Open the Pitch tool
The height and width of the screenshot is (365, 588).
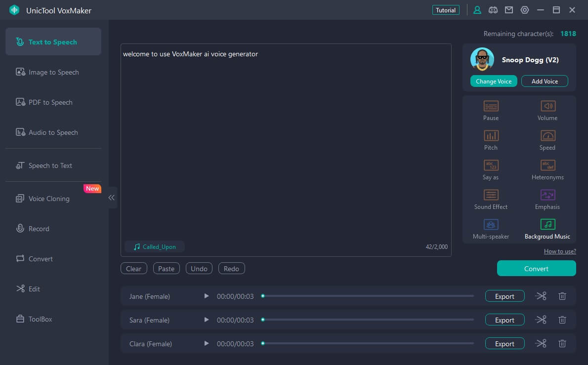491,140
